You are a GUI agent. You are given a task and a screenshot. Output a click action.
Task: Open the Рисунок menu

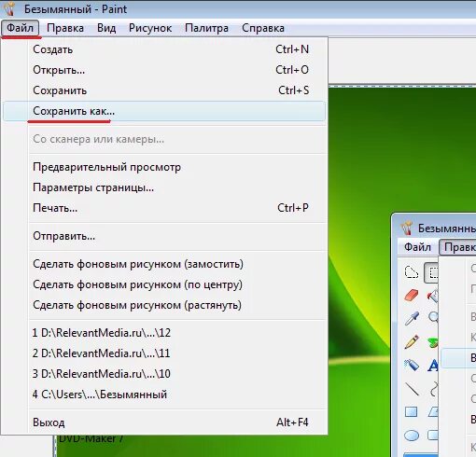(x=150, y=28)
